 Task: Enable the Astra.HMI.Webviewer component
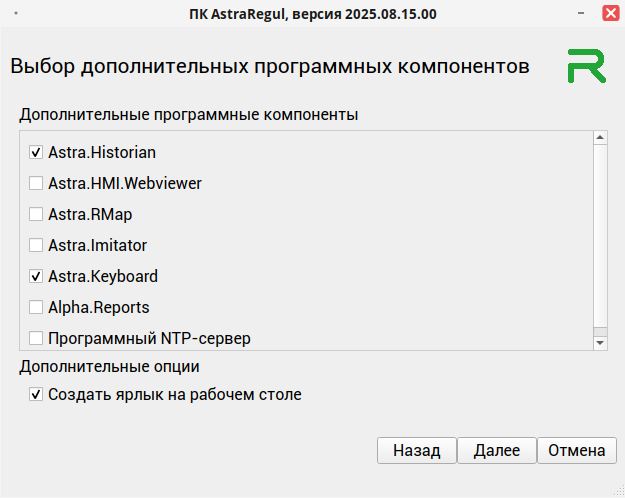coord(36,184)
